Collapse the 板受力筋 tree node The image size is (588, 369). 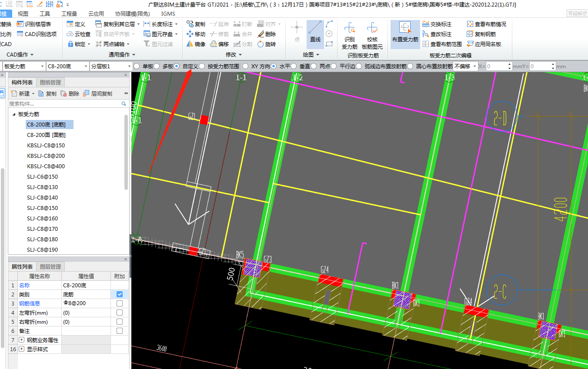[x=14, y=114]
